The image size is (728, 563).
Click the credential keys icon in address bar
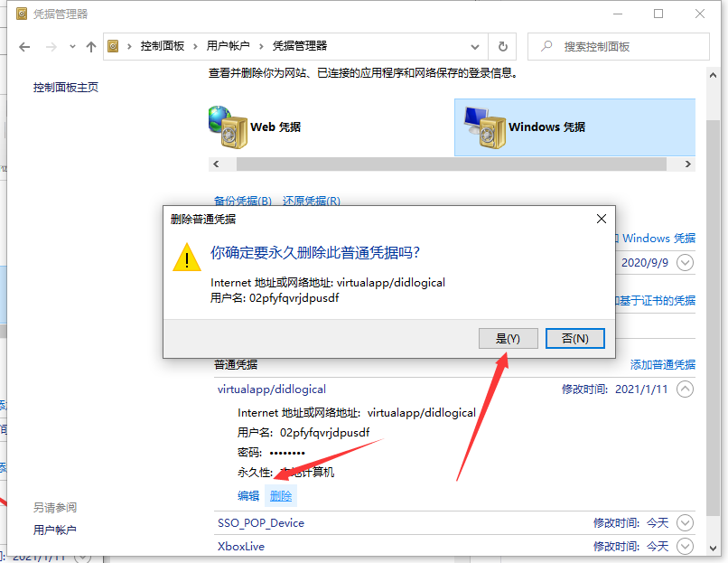pyautogui.click(x=115, y=46)
